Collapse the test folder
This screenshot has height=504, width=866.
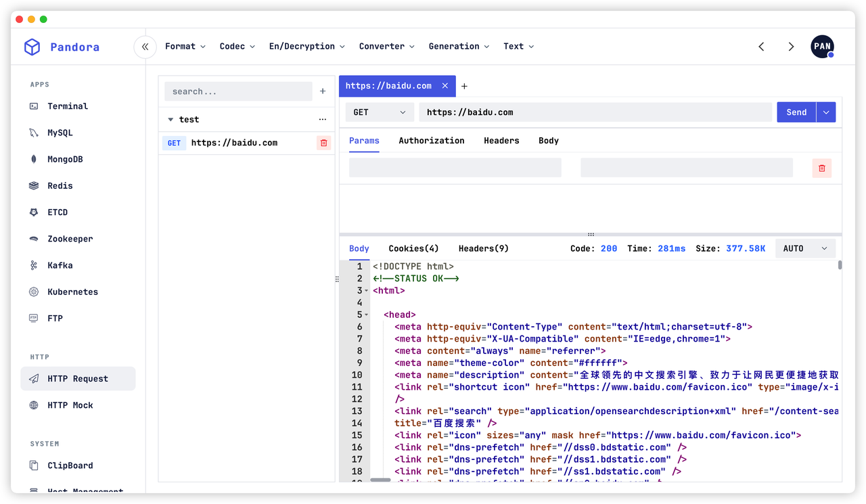[170, 120]
